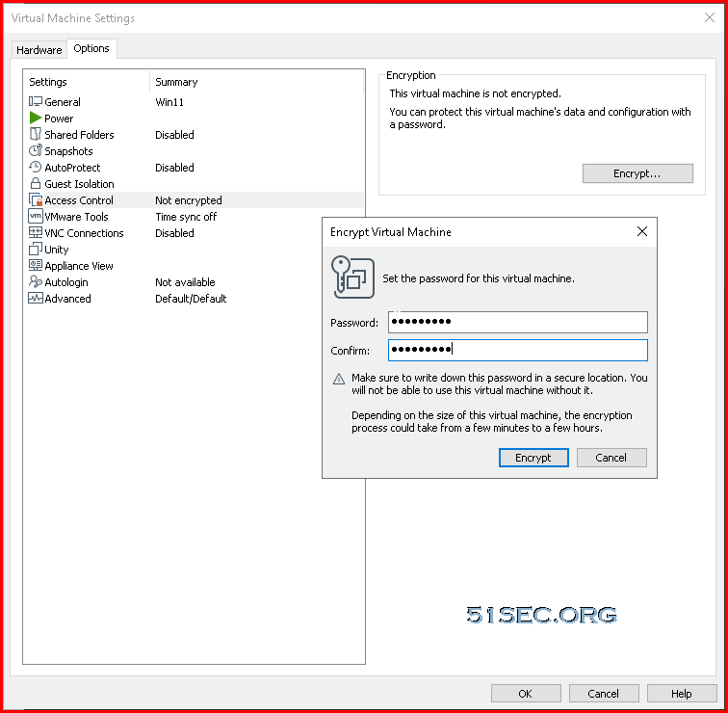
Task: Click the Win11 summary value
Action: click(x=169, y=102)
